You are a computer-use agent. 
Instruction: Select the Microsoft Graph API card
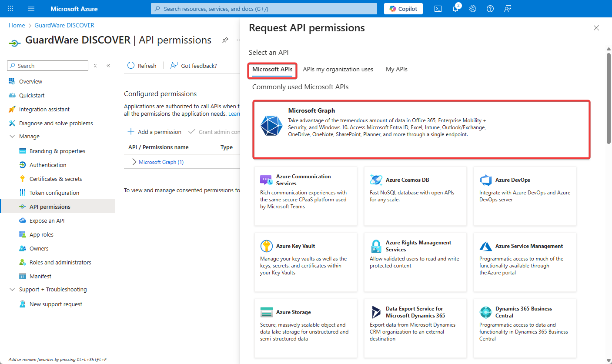(421, 129)
